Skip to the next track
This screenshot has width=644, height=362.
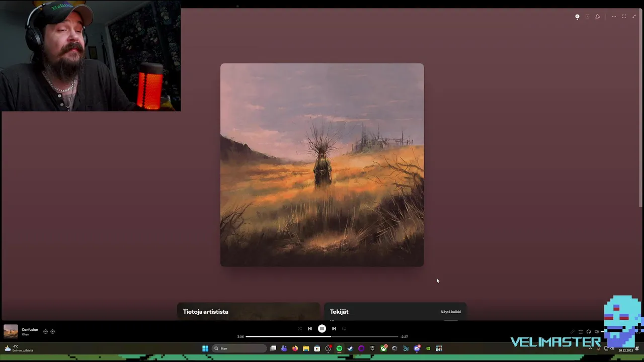334,328
